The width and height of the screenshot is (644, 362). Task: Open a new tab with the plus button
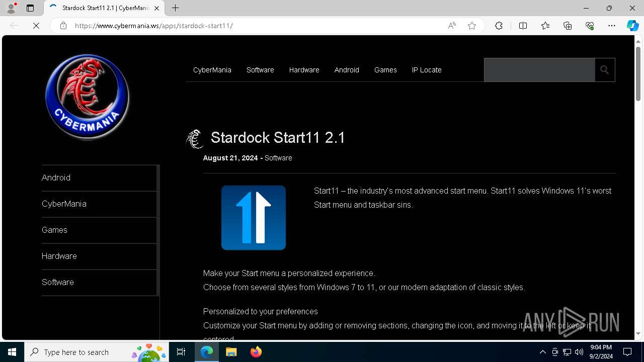pos(175,8)
